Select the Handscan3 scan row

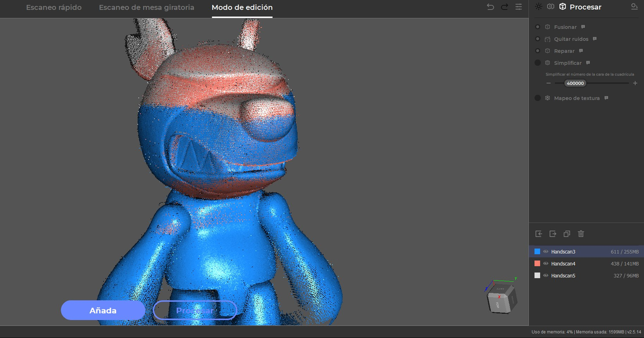click(x=587, y=251)
